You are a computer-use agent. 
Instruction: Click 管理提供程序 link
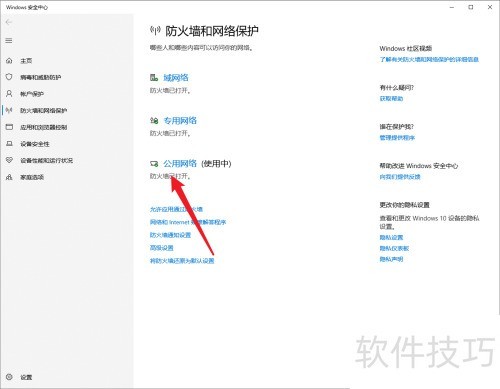coord(397,138)
